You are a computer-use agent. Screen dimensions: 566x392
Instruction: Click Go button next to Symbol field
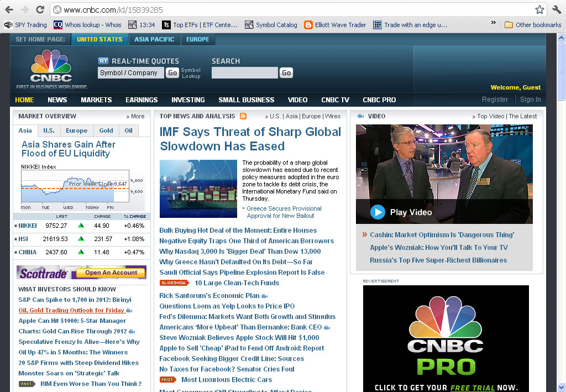(172, 73)
